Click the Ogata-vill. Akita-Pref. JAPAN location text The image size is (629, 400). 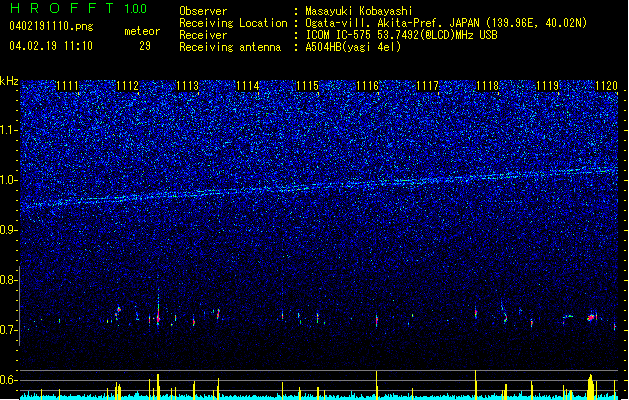pyautogui.click(x=446, y=23)
